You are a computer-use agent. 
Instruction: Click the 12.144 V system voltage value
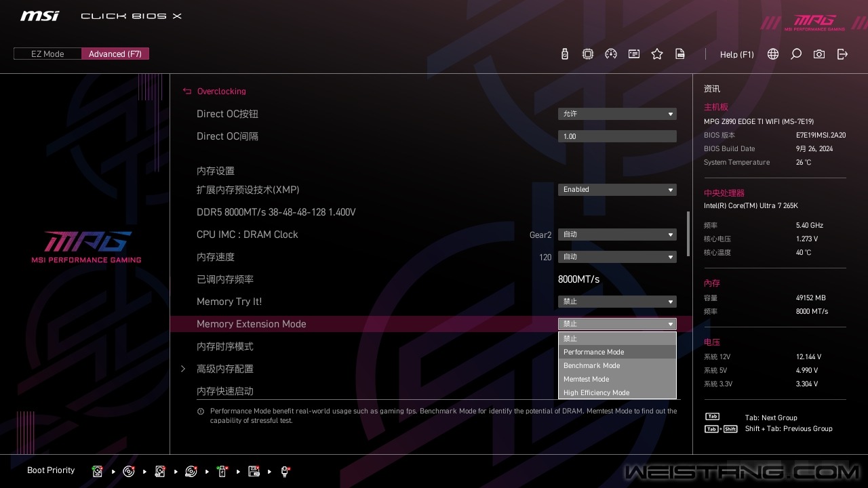pos(808,357)
